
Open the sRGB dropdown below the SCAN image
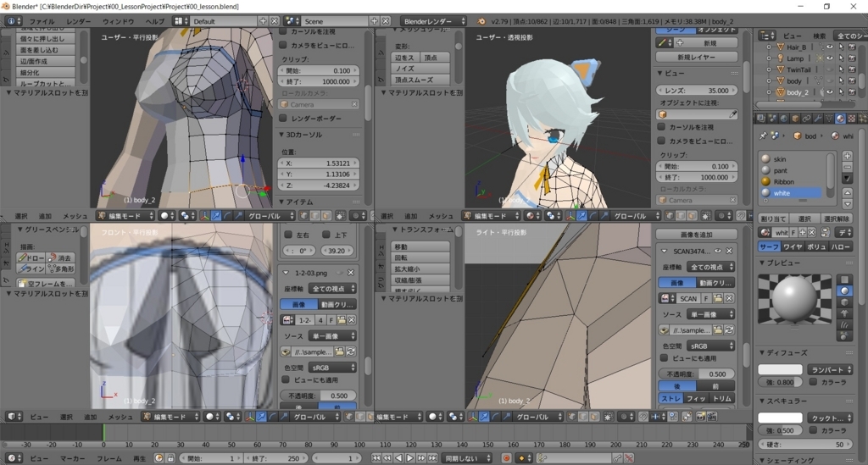pos(711,346)
